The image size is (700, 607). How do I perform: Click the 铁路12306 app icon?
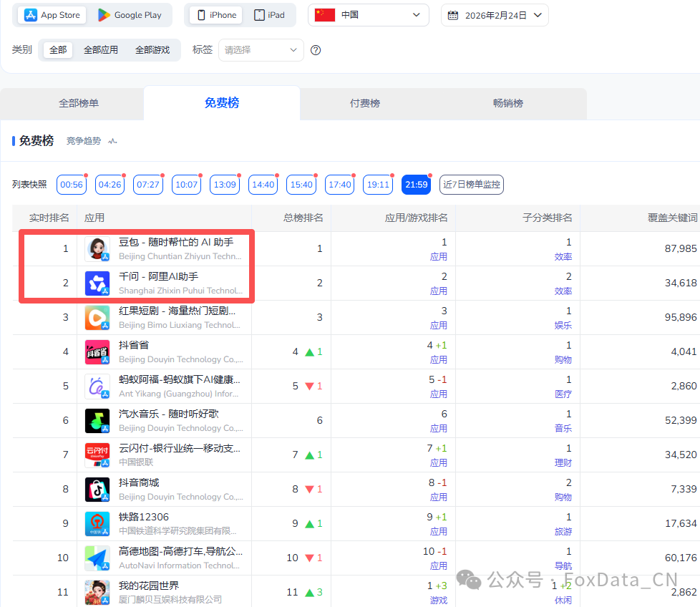(x=97, y=523)
